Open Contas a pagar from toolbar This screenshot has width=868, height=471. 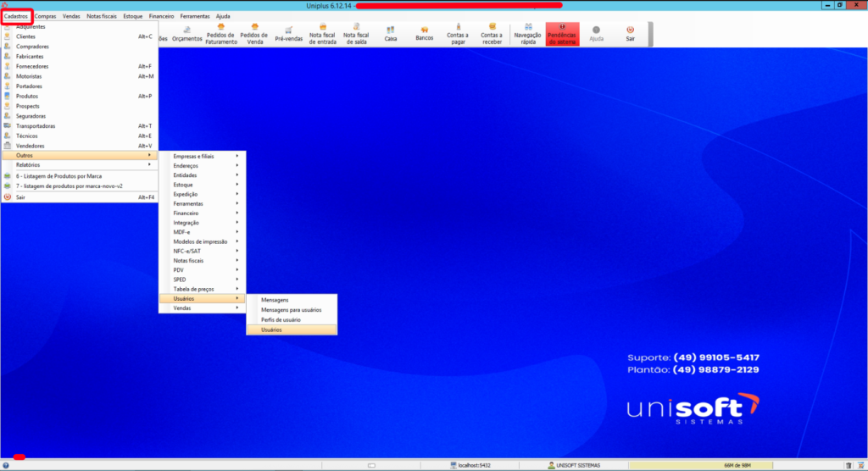tap(458, 34)
